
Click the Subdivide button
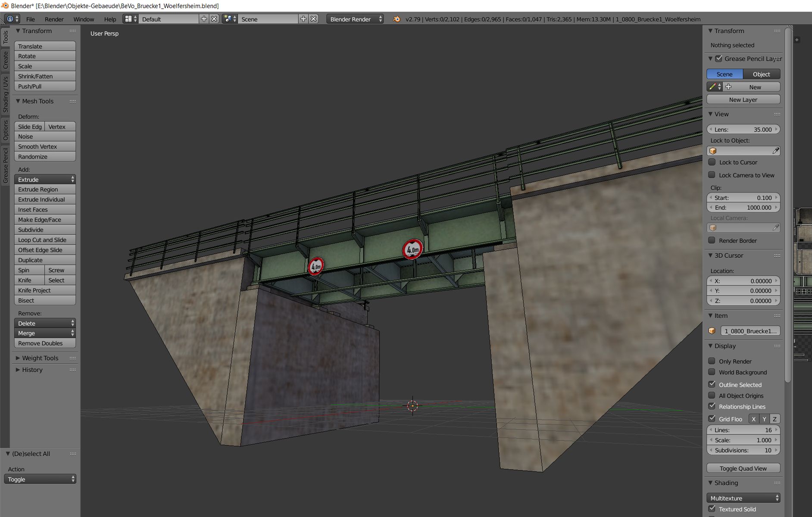point(45,230)
